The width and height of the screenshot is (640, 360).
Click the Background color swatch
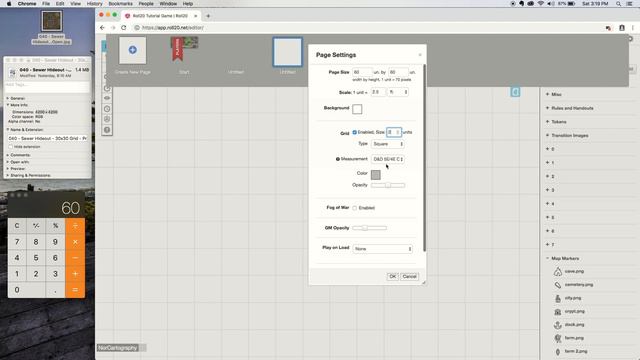tap(357, 109)
